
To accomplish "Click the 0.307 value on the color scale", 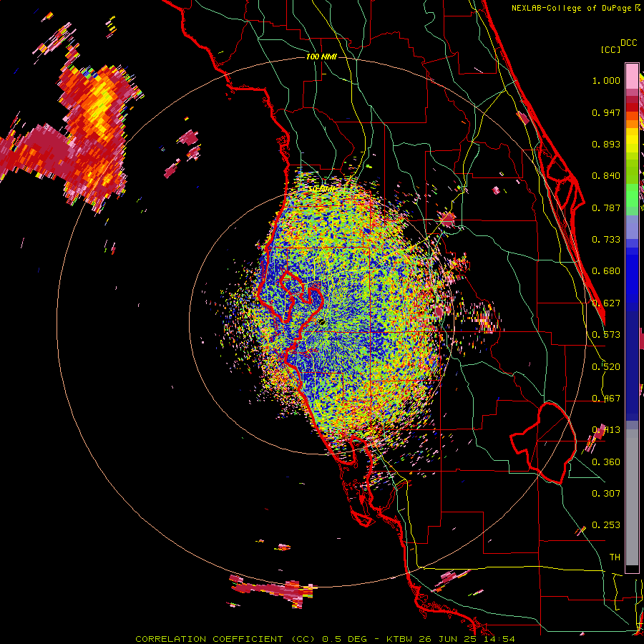I will coord(606,494).
